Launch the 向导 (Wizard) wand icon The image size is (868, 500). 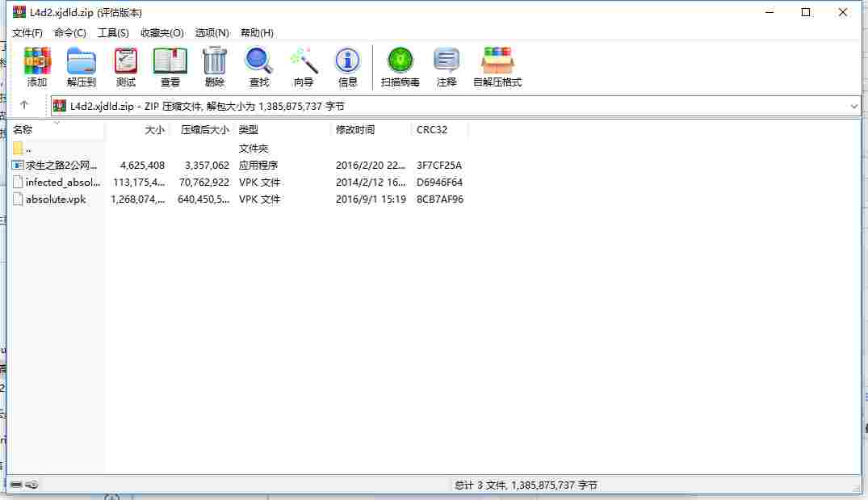304,61
